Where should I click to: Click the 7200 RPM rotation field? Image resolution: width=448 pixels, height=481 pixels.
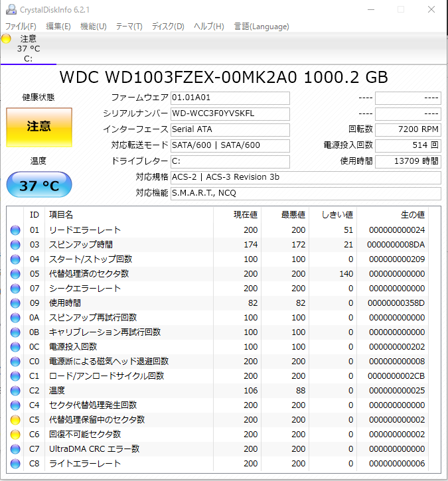tap(408, 130)
